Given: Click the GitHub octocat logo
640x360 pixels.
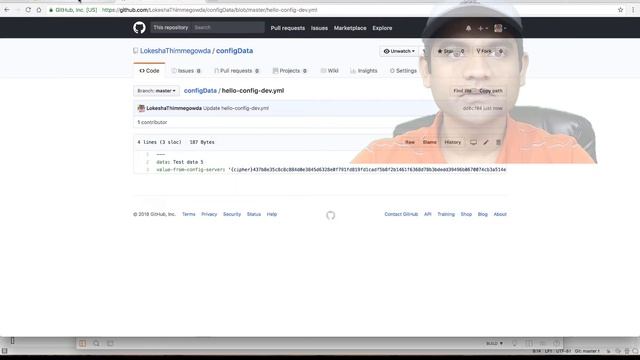Looking at the screenshot, I should [139, 28].
